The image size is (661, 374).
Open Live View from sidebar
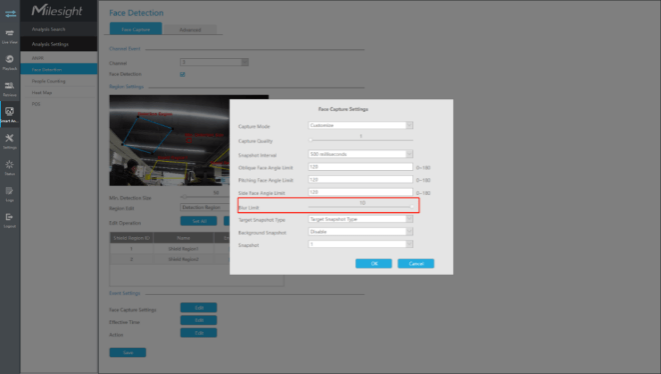click(x=10, y=36)
